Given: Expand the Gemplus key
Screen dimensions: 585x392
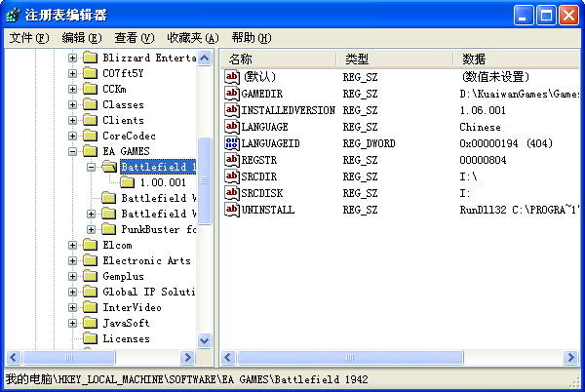Looking at the screenshot, I should 73,276.
